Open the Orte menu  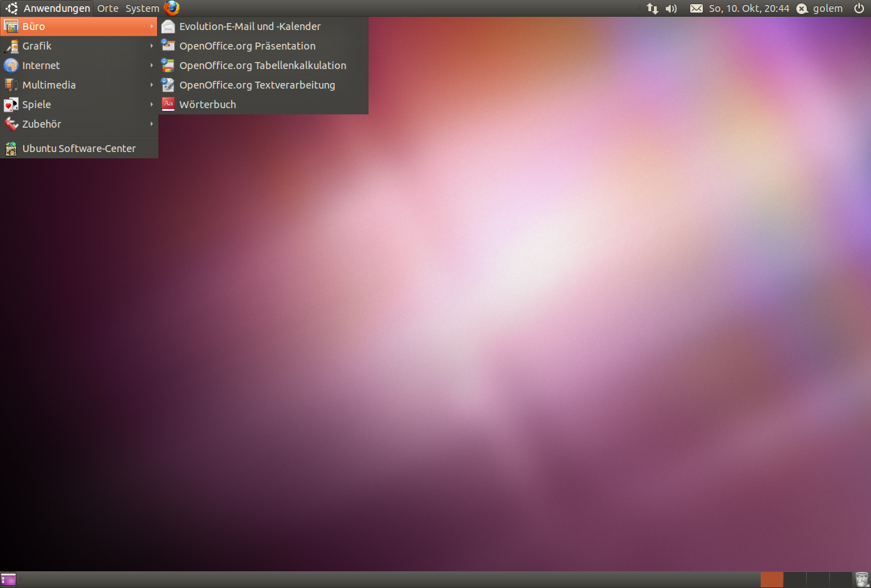[x=107, y=8]
